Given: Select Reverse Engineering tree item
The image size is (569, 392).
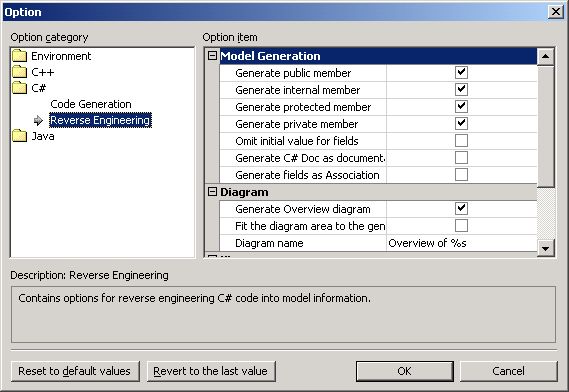Looking at the screenshot, I should click(x=100, y=120).
